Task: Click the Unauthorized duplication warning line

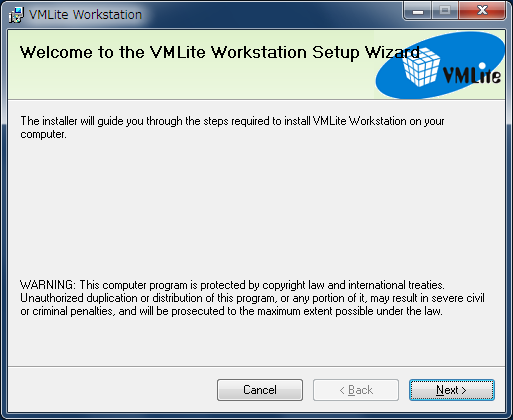Action: click(x=252, y=298)
